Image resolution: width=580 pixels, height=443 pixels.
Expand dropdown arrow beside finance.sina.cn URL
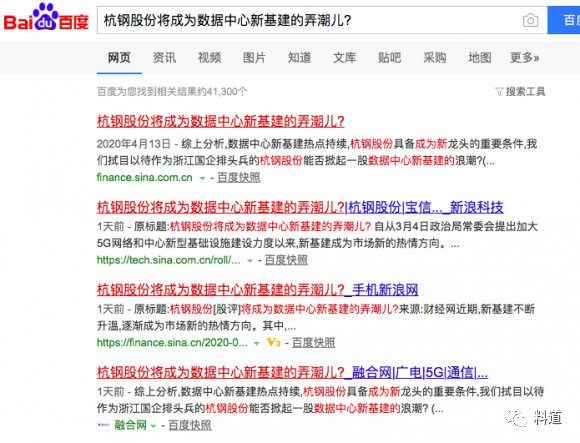[x=256, y=344]
